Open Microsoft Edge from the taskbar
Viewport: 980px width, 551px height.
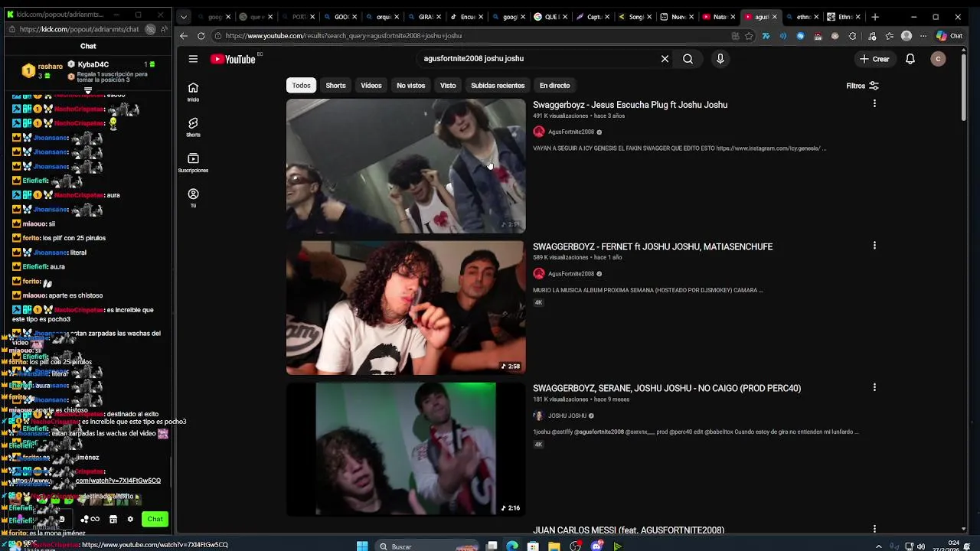tap(512, 546)
